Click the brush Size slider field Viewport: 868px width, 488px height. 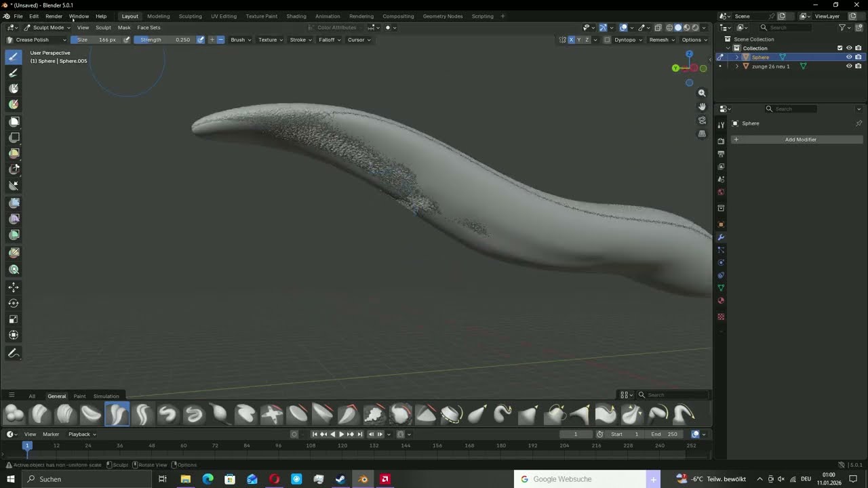pyautogui.click(x=96, y=40)
